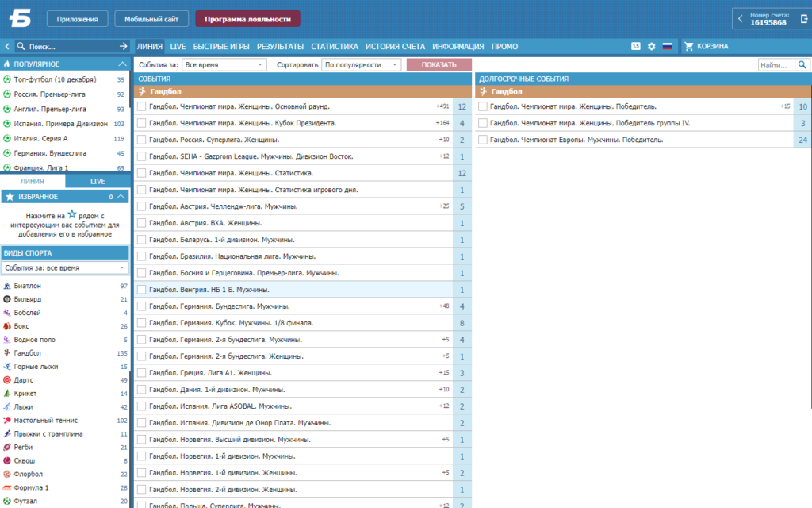Click the Бобслей sport icon

[x=7, y=313]
